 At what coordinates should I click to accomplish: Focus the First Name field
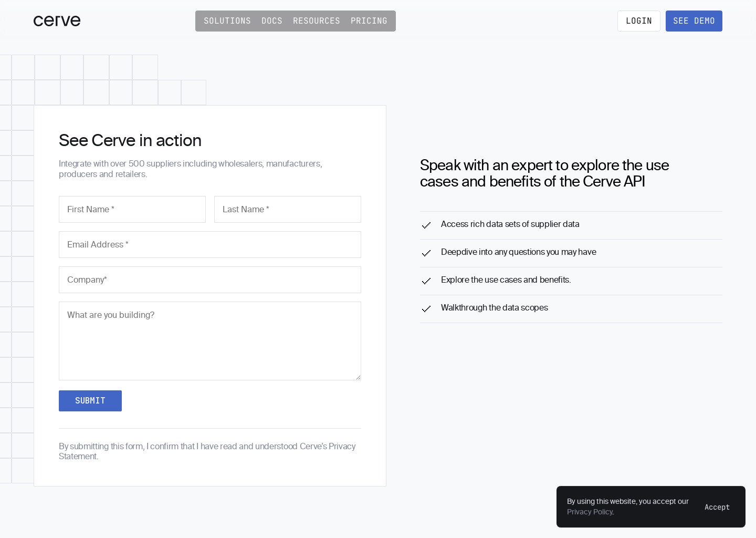pos(132,209)
